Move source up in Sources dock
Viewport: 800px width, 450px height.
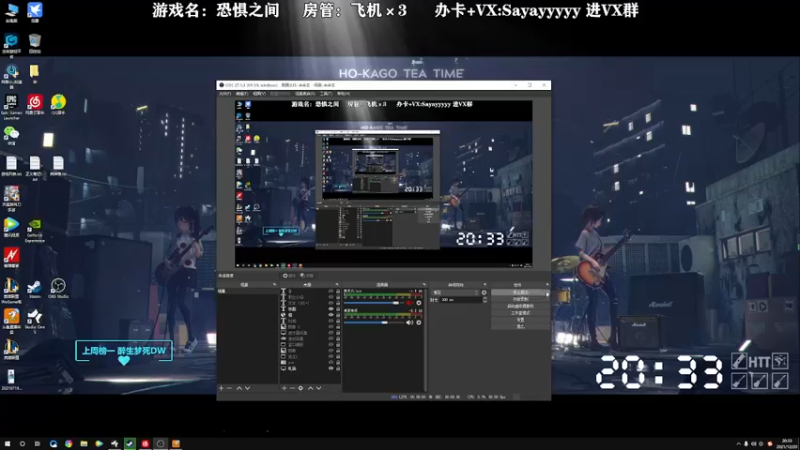click(311, 388)
